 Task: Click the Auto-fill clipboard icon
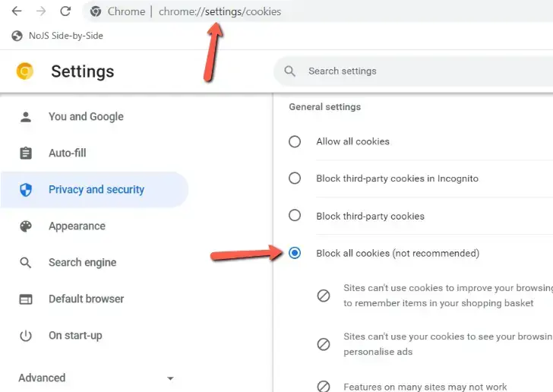click(x=26, y=153)
